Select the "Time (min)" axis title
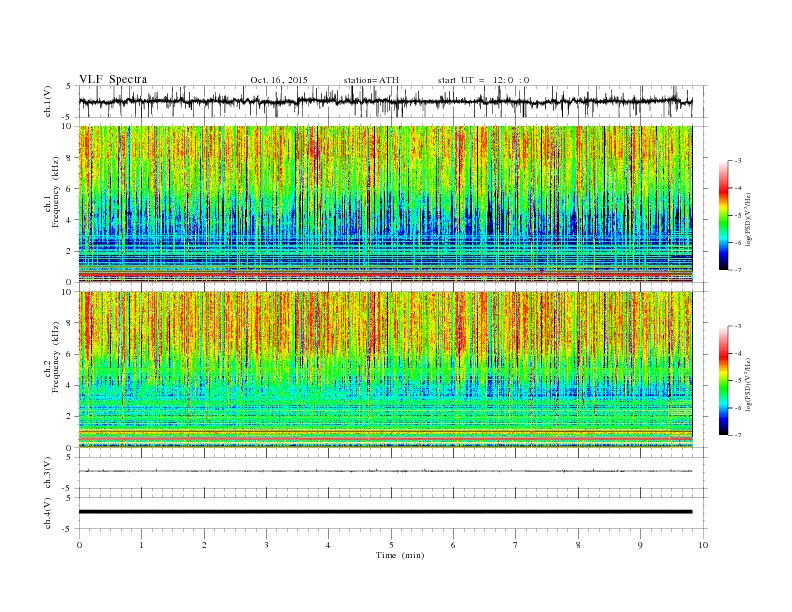The height and width of the screenshot is (612, 792). 400,555
